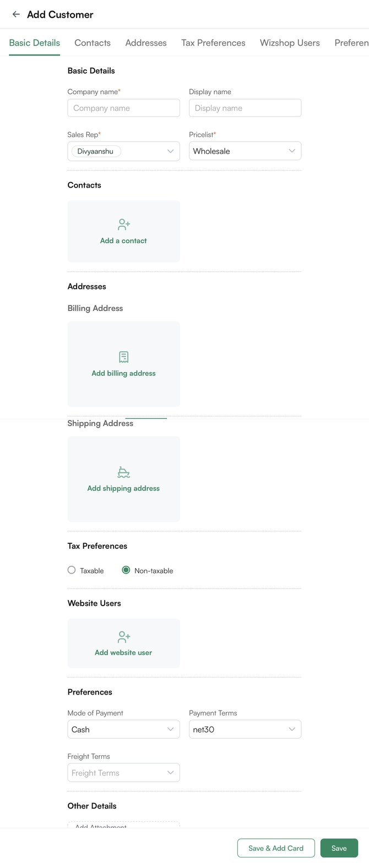Screen dimensions: 369x868
Task: Select the Non-taxable radio button
Action: (x=126, y=570)
